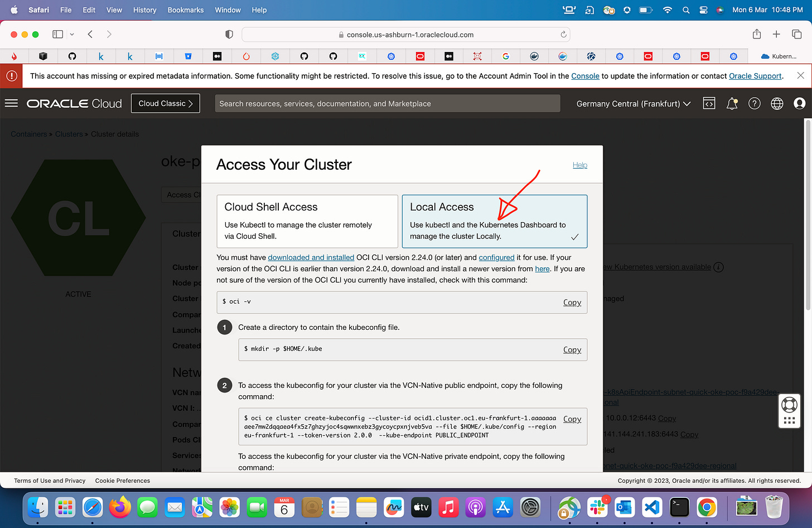Screen dimensions: 812x528
Task: Open Terminal from the Dock
Action: pyautogui.click(x=679, y=507)
